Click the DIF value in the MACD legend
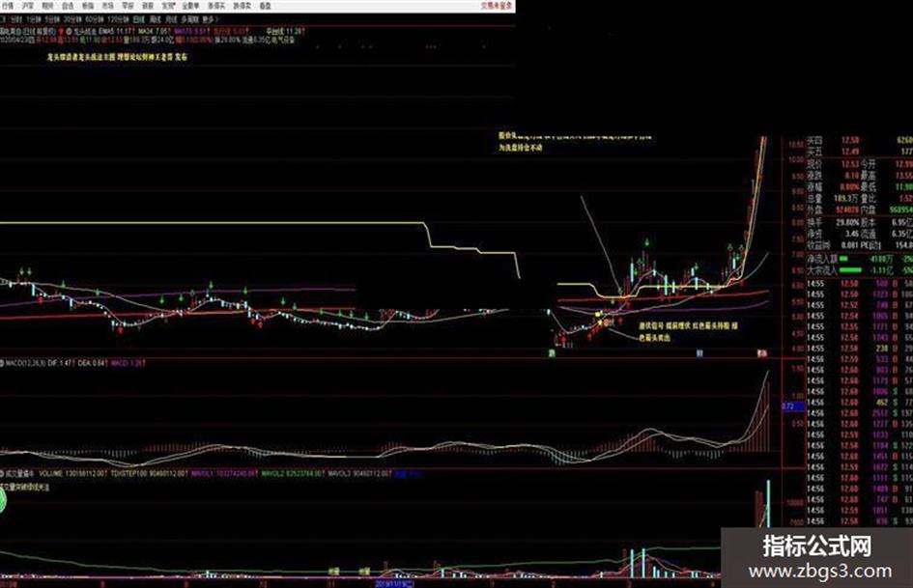 [61, 363]
